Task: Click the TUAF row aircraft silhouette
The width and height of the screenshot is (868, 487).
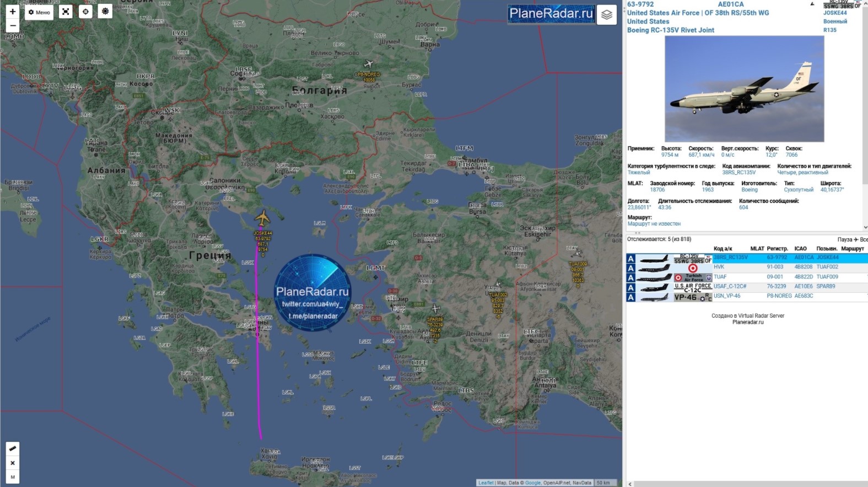Action: click(654, 277)
